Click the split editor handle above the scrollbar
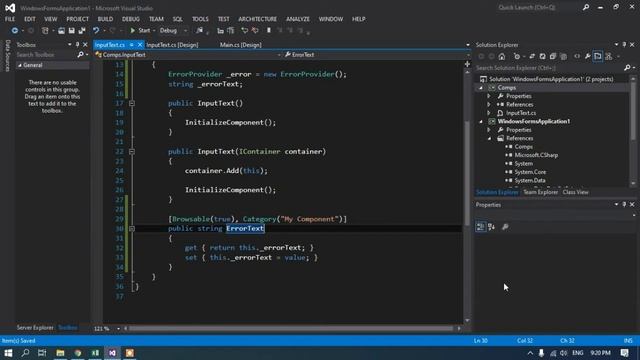Viewport: 640px width, 360px height. [467, 64]
